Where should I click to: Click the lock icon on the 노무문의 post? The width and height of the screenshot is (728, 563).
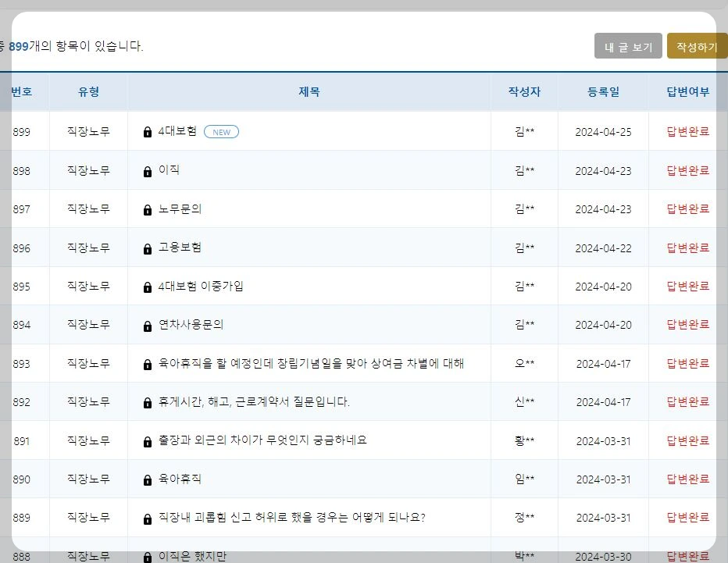tap(147, 208)
